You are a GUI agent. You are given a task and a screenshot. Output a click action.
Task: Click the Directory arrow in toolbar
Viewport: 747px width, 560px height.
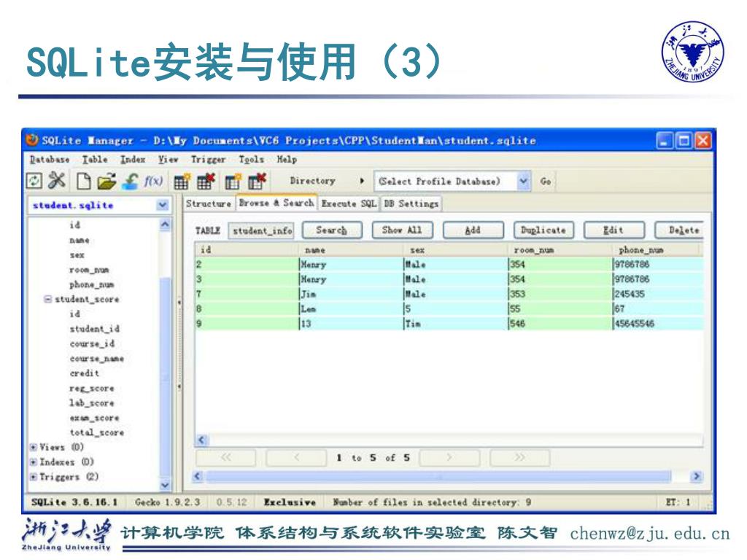pyautogui.click(x=362, y=181)
